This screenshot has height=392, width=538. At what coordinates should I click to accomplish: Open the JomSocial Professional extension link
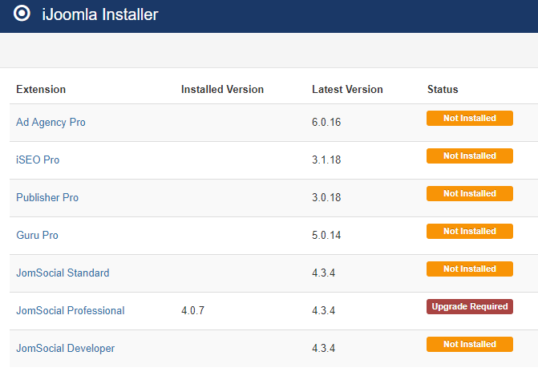click(71, 311)
